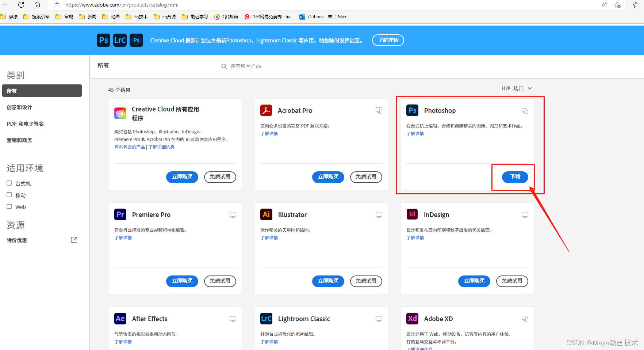This screenshot has height=350, width=644.
Task: Open the 163网易免费邮 bookmark
Action: tap(269, 17)
